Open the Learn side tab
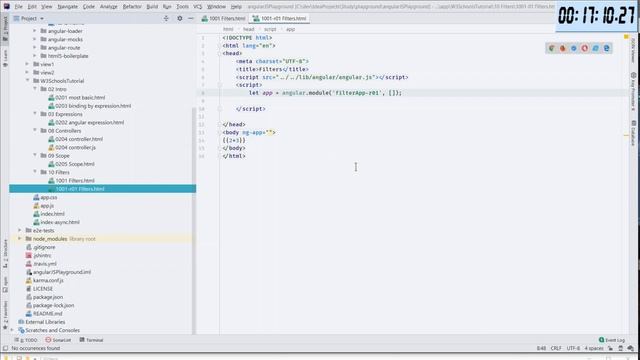This screenshot has height=360, width=640. [x=5, y=58]
